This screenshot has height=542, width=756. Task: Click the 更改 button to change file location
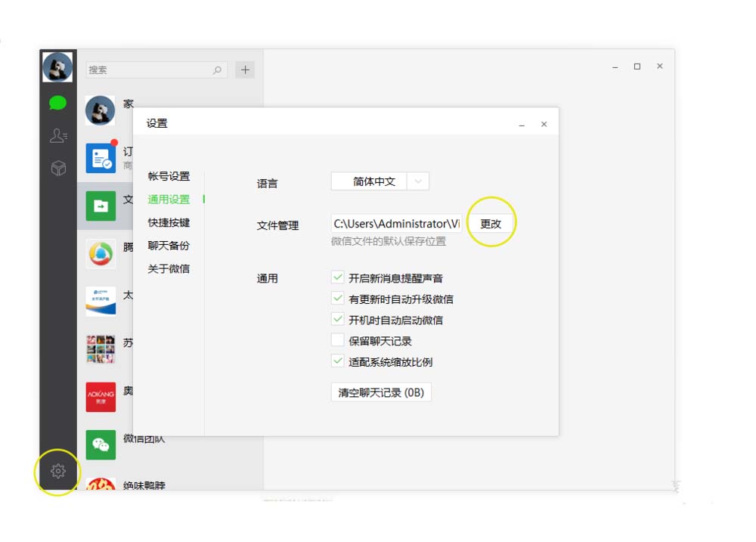coord(491,221)
